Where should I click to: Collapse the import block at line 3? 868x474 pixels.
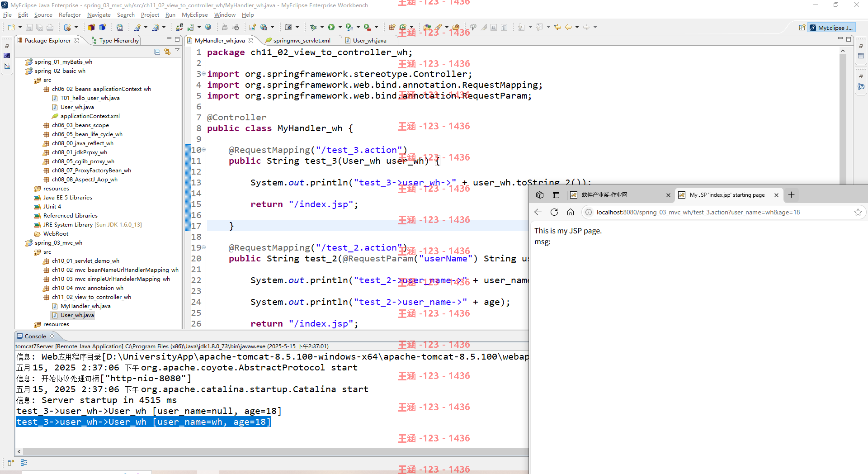click(203, 74)
